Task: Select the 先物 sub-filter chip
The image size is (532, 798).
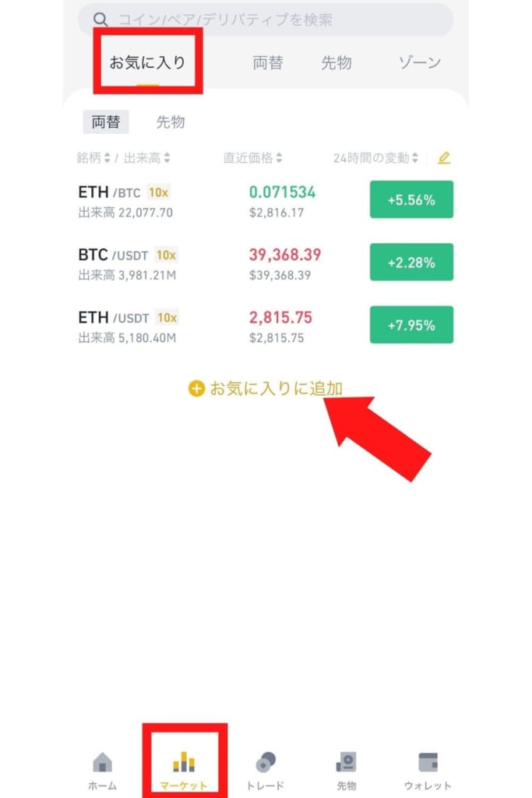Action: 171,122
